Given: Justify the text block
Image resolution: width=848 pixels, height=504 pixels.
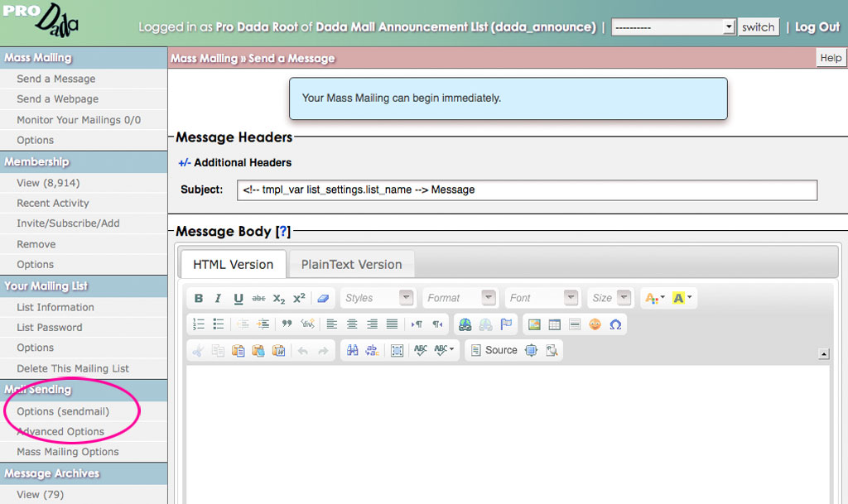Looking at the screenshot, I should tap(392, 324).
